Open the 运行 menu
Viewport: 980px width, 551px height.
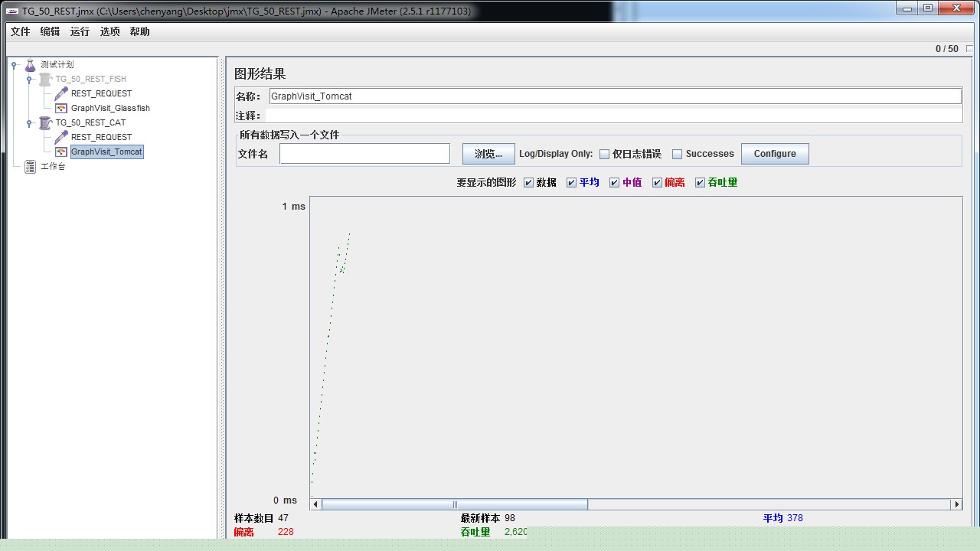click(80, 31)
